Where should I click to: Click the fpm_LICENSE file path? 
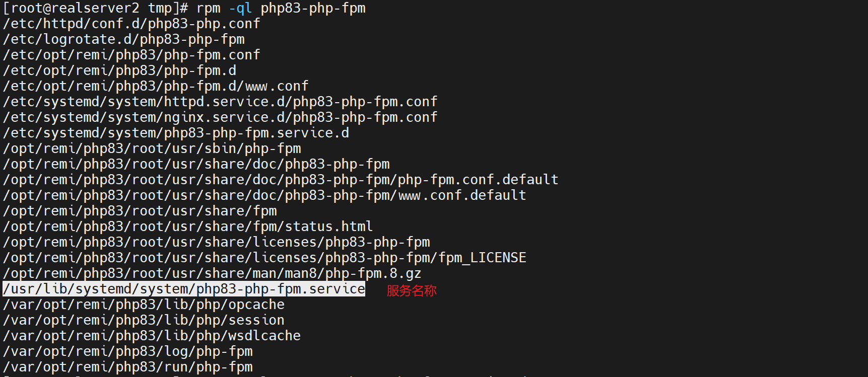264,258
